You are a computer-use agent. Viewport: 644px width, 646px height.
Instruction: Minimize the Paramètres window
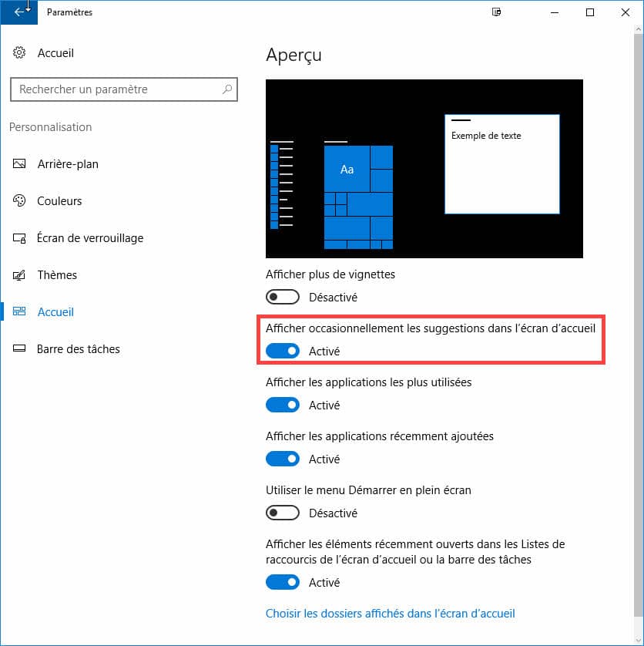555,12
